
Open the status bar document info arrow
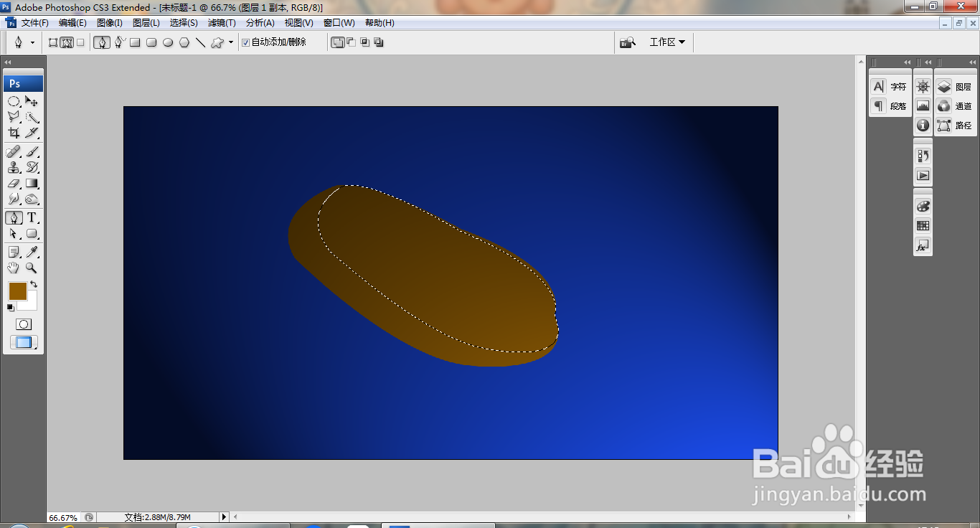point(224,517)
